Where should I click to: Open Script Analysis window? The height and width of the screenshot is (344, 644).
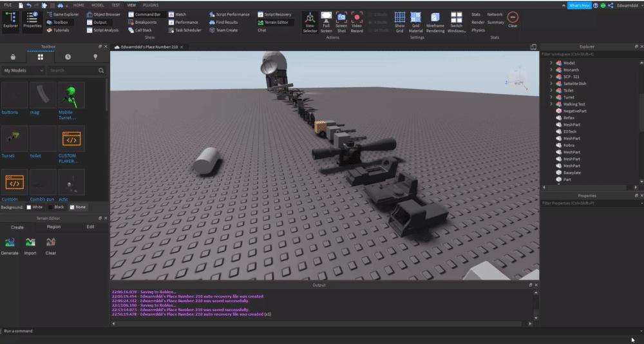(102, 30)
